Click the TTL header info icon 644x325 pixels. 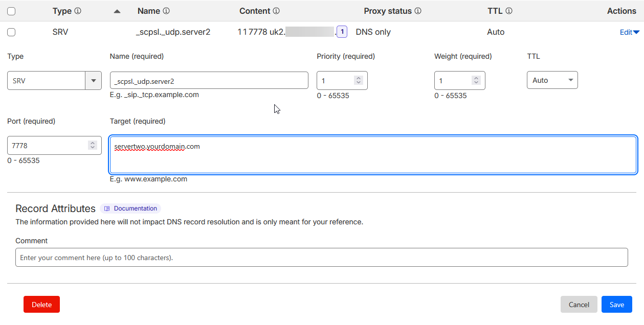[x=509, y=11]
